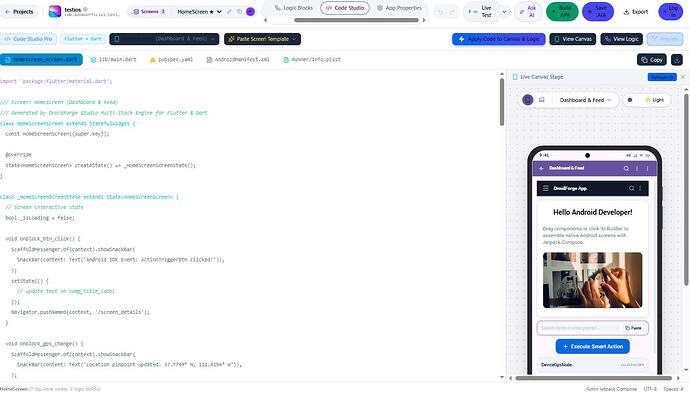Click the Redo arrow icon
The height and width of the screenshot is (394, 690).
click(x=452, y=12)
